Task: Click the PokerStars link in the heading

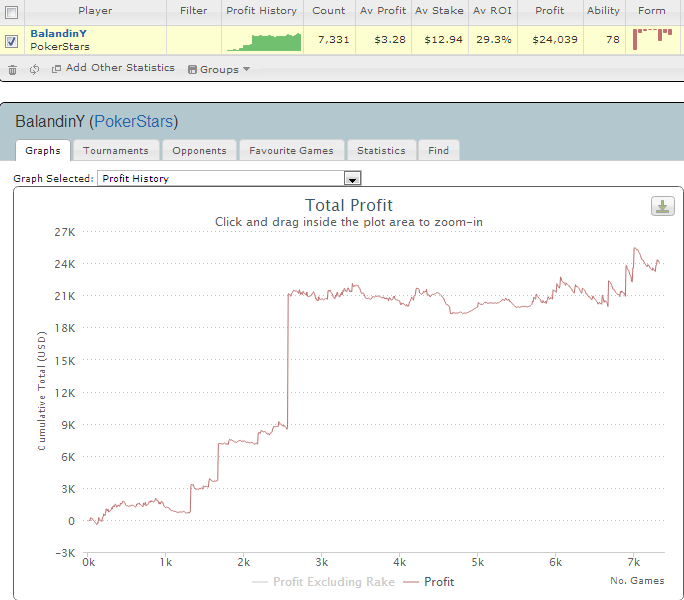Action: click(x=133, y=121)
